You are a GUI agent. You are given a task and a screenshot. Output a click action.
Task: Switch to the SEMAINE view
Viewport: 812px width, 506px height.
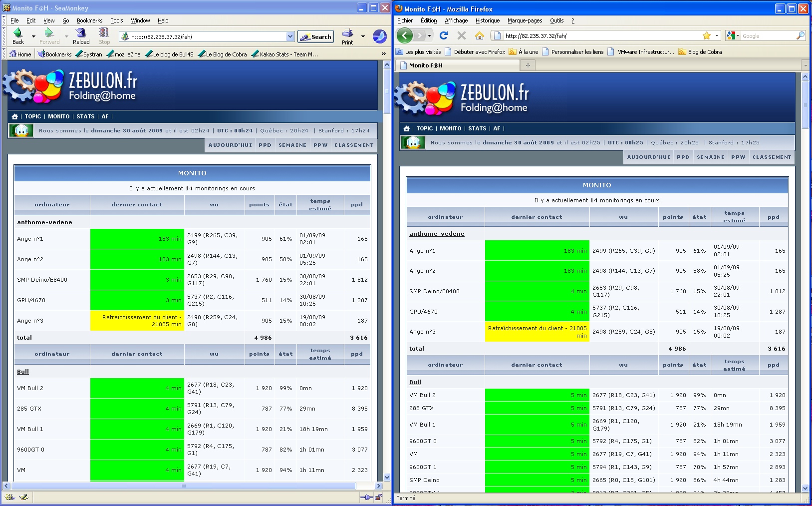(x=292, y=145)
